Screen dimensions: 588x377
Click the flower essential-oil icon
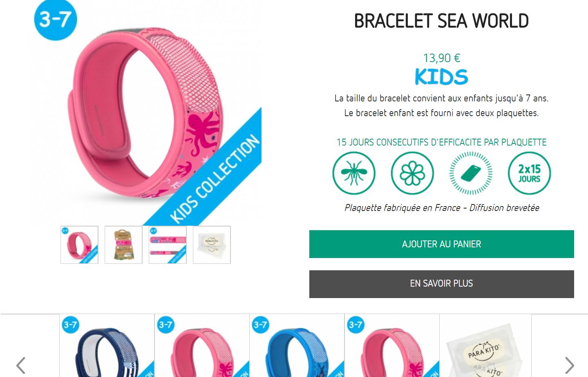pyautogui.click(x=412, y=173)
